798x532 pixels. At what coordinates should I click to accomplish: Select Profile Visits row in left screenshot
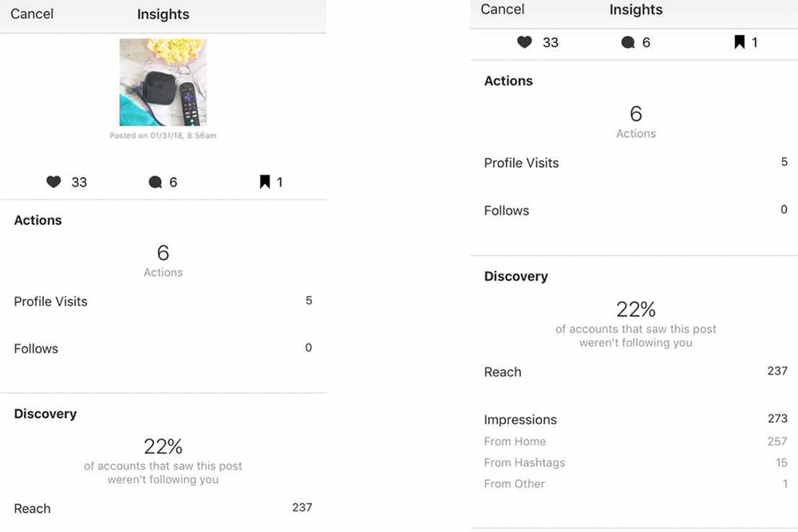163,301
